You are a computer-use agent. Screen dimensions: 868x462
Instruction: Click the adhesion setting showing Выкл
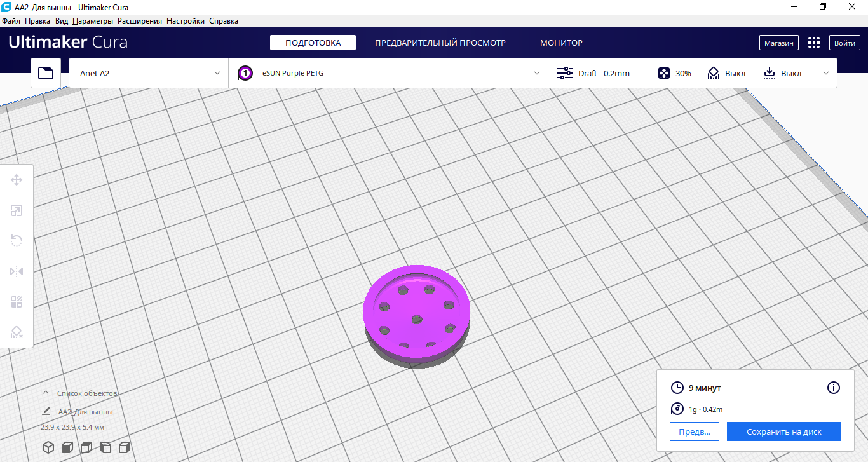tap(782, 73)
